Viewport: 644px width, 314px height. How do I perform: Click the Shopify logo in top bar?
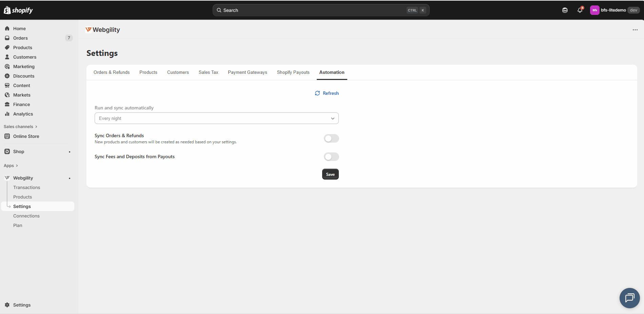tap(18, 10)
